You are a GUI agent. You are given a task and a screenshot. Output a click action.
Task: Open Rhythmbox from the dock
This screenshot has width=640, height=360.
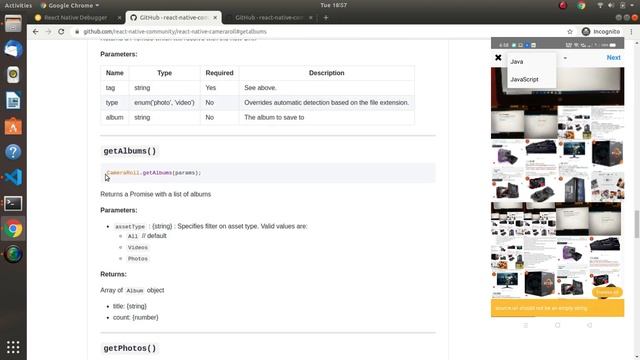tap(13, 75)
